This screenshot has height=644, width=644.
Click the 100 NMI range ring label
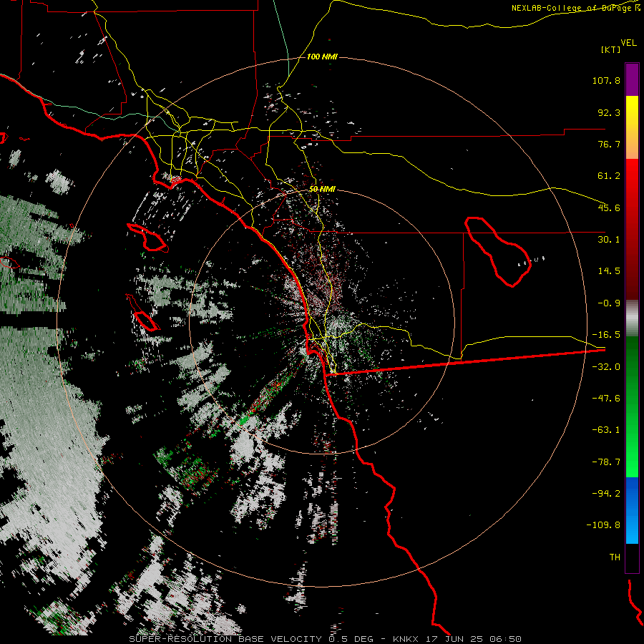[x=322, y=57]
